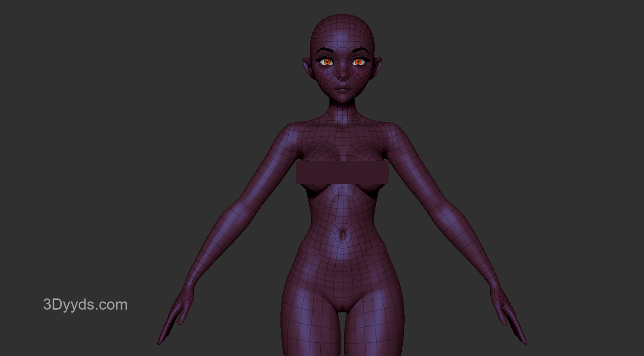
Task: Click the forehead of the character mesh
Action: [342, 41]
